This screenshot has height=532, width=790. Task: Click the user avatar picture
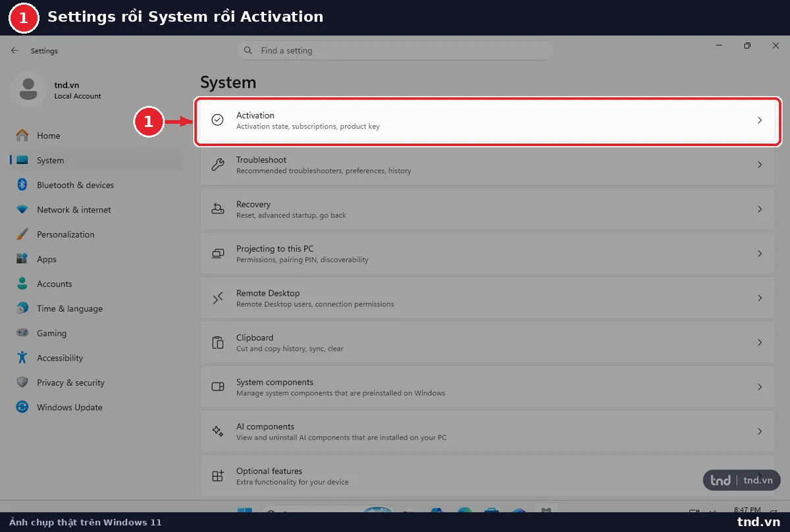[x=28, y=90]
